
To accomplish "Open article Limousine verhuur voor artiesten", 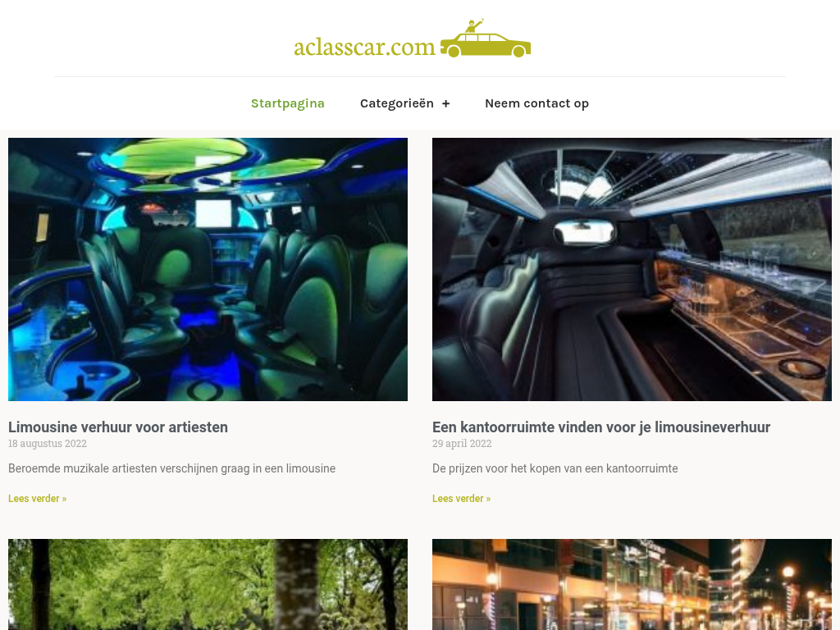I will click(x=118, y=427).
